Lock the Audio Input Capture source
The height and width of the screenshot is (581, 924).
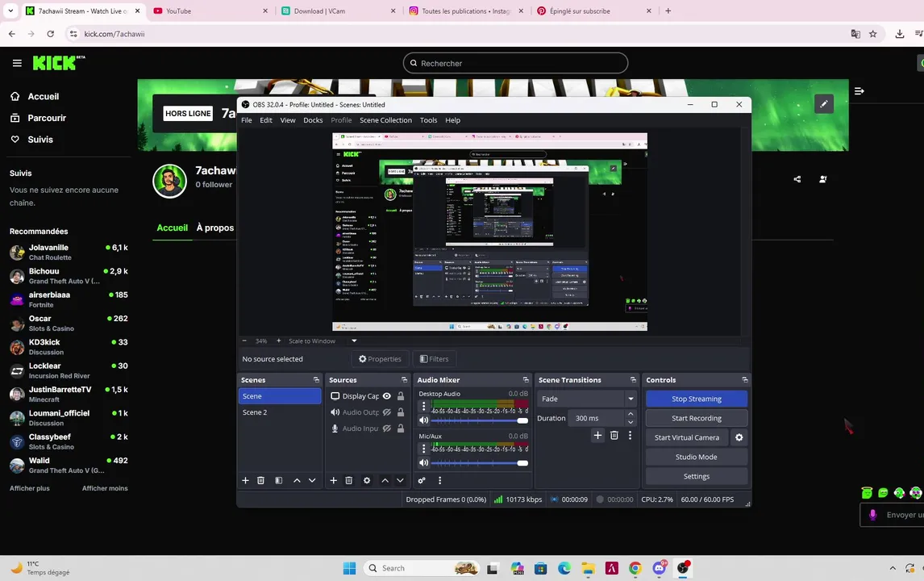click(401, 428)
